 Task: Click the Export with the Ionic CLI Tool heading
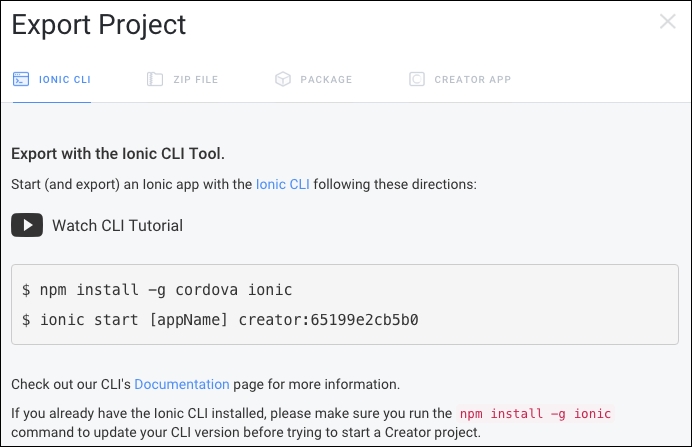118,154
